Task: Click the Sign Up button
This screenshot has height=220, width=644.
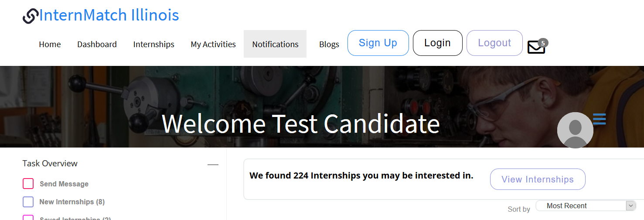Action: coord(378,43)
